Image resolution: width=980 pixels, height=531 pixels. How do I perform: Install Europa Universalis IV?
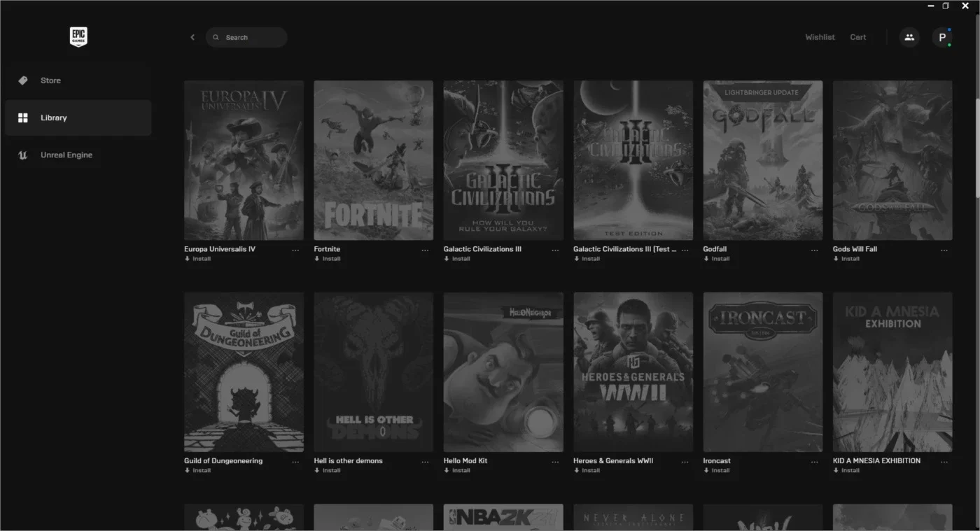tap(197, 259)
